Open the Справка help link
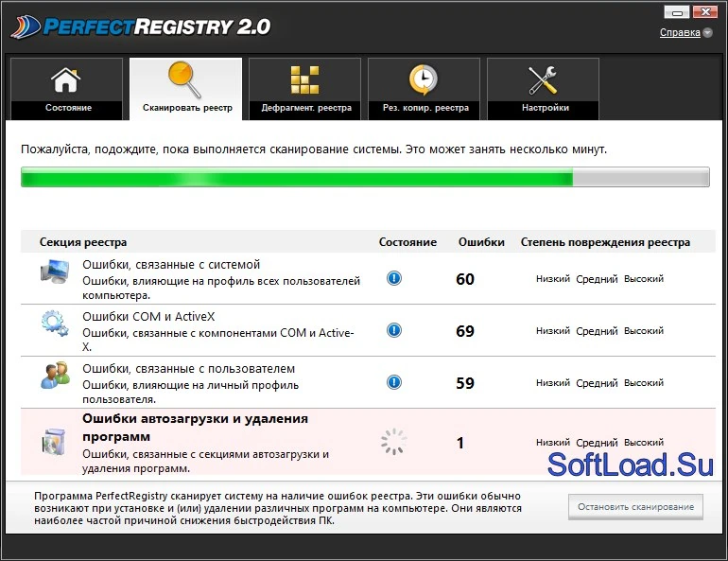The image size is (728, 561). 680,32
